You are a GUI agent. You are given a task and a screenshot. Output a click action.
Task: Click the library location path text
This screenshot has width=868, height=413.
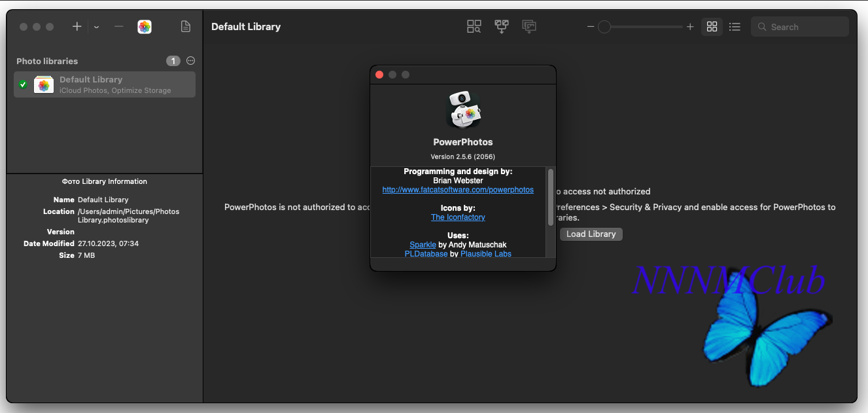pyautogui.click(x=128, y=216)
